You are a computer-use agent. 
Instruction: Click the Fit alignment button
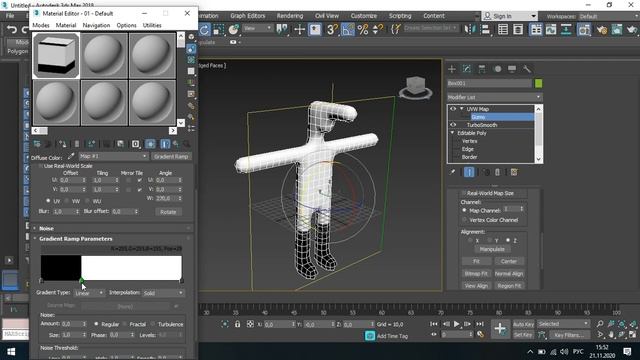pyautogui.click(x=476, y=261)
